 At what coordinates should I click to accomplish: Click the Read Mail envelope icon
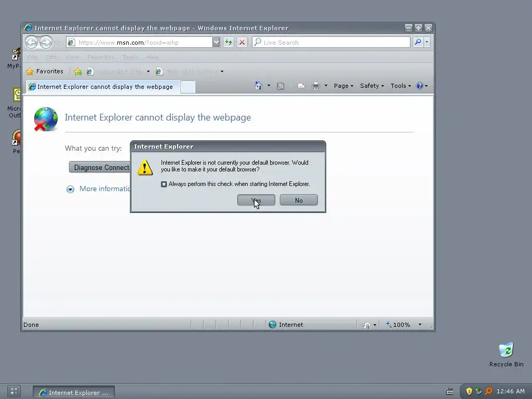pyautogui.click(x=301, y=86)
